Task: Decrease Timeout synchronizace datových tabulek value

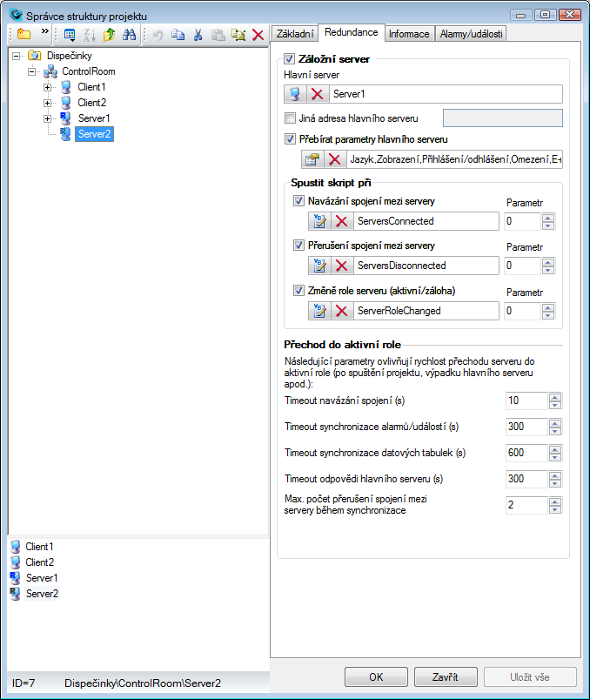Action: 554,457
